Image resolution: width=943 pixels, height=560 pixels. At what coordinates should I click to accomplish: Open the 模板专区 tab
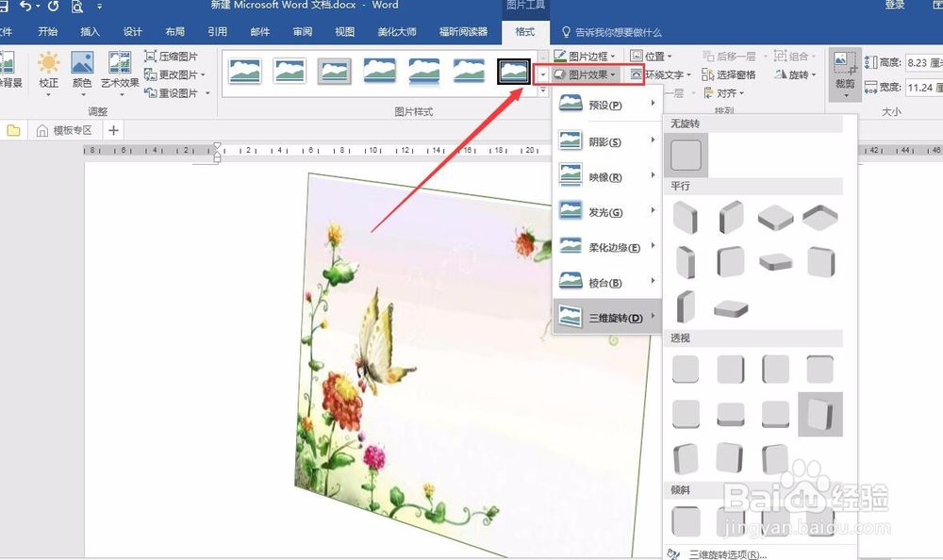coord(65,130)
